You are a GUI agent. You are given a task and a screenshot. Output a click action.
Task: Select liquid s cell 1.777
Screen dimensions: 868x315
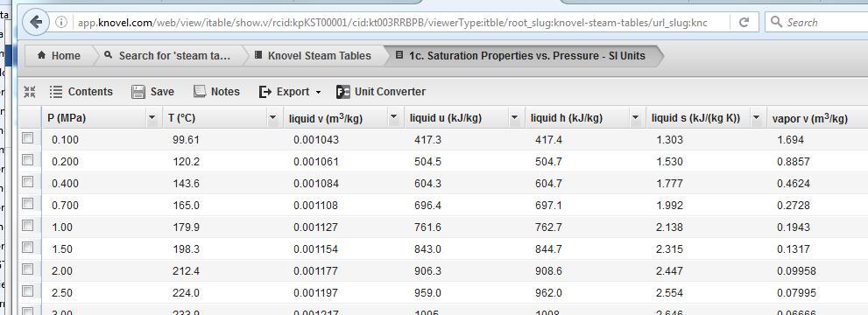669,184
